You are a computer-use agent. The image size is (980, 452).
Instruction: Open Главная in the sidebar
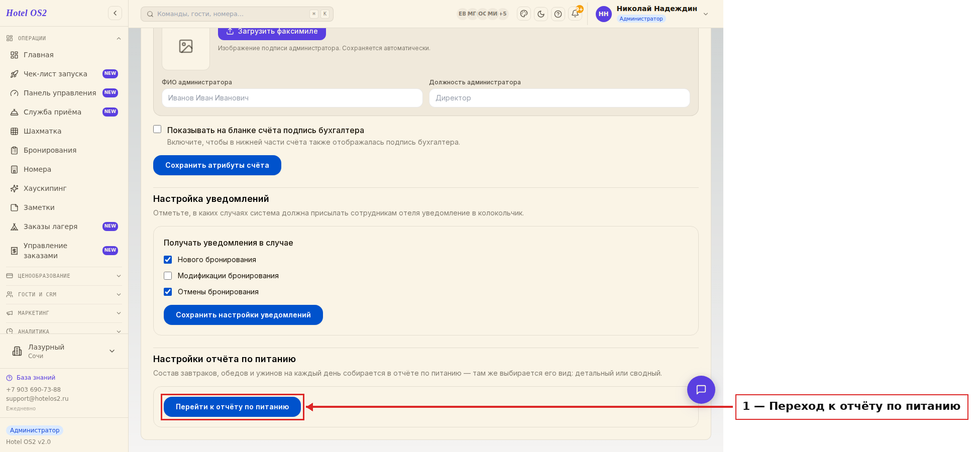(64, 55)
